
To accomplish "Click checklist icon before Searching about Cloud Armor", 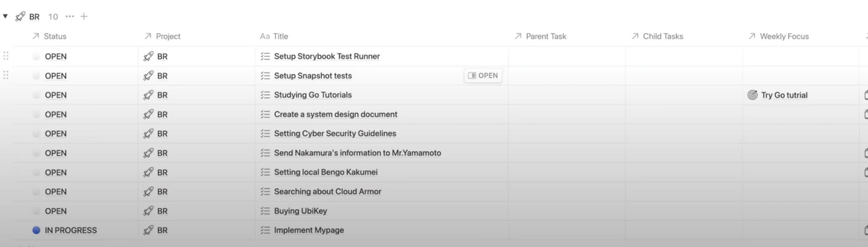I will pos(265,192).
